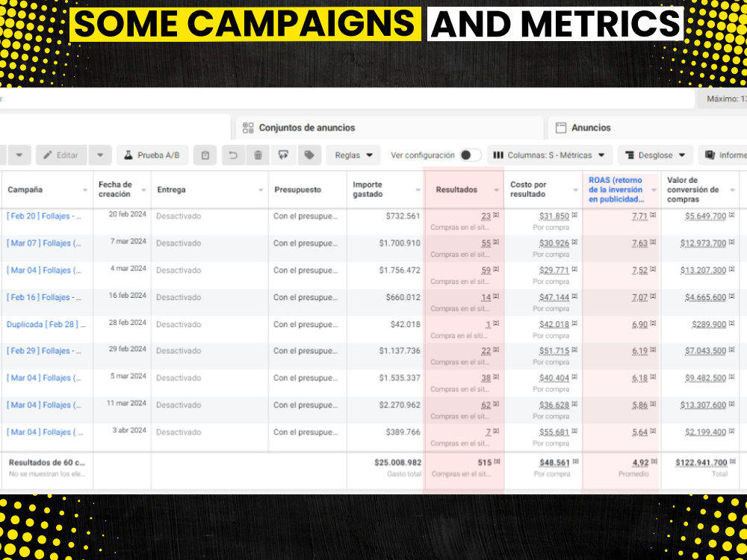The width and height of the screenshot is (747, 560).
Task: Sort by Costo por resultado column
Action: 543,190
